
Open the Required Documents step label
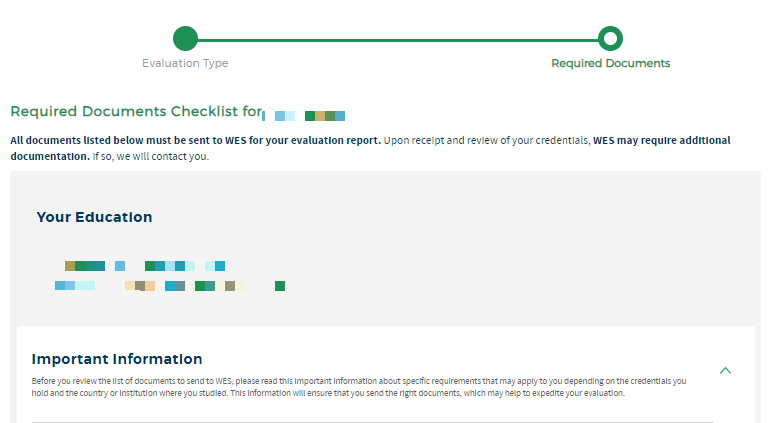point(610,63)
